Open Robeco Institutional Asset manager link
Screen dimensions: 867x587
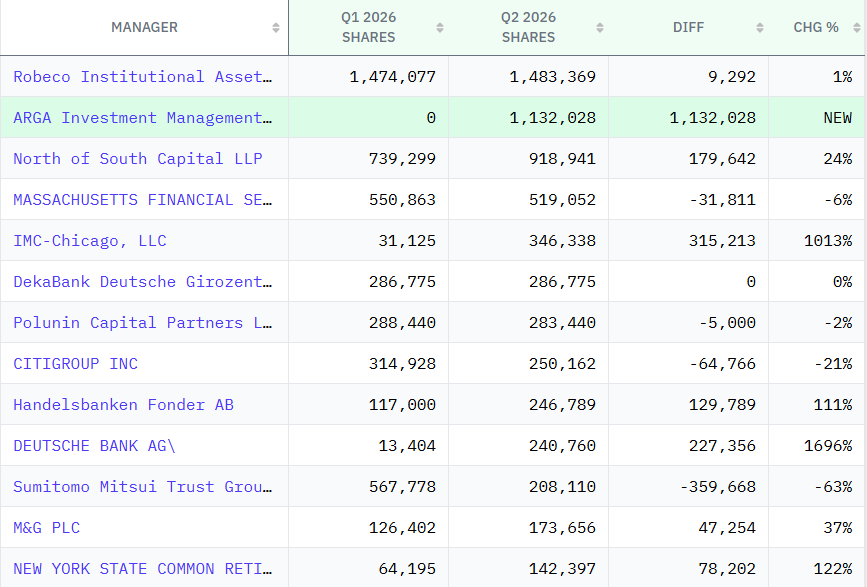click(x=143, y=77)
